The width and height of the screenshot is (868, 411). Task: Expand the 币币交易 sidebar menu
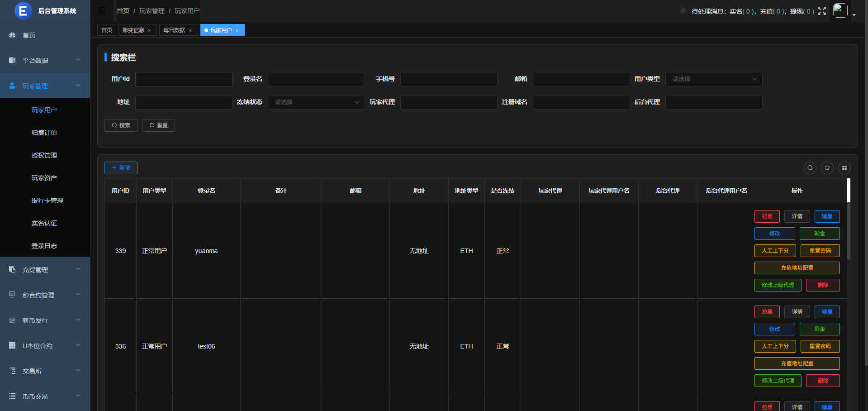(x=45, y=396)
